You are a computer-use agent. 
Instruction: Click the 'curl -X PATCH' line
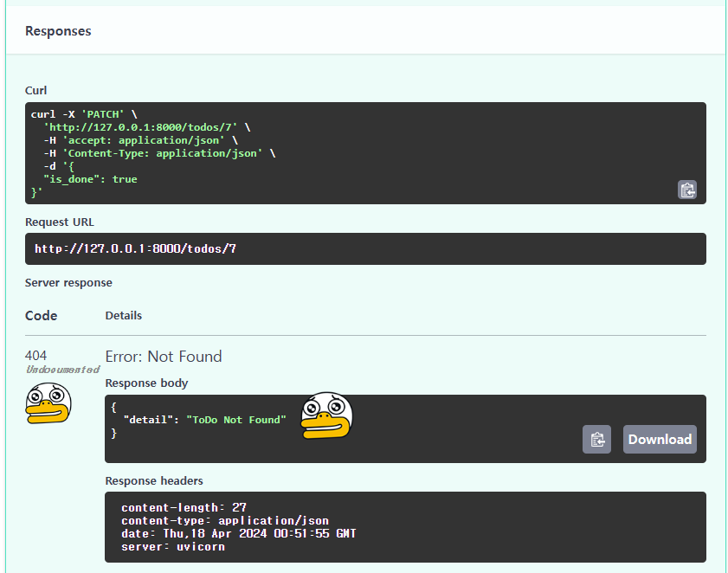(x=84, y=114)
